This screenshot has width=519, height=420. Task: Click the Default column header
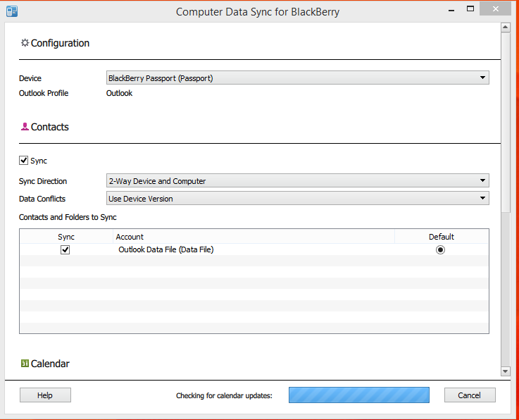442,237
